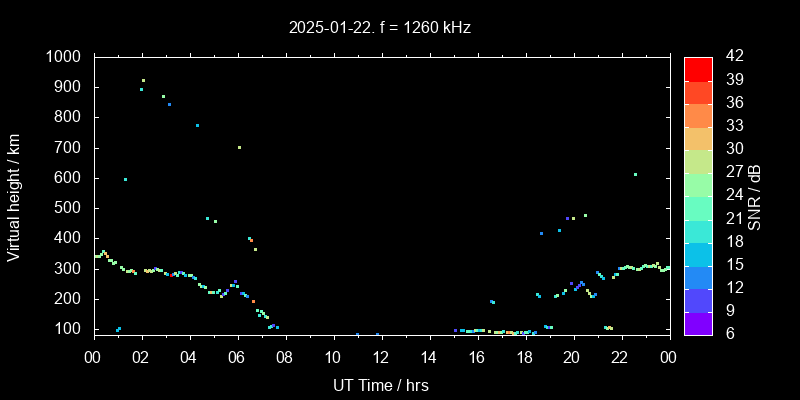
Task: Click the data point near 775 km after 04 hrs
Action: coord(197,125)
